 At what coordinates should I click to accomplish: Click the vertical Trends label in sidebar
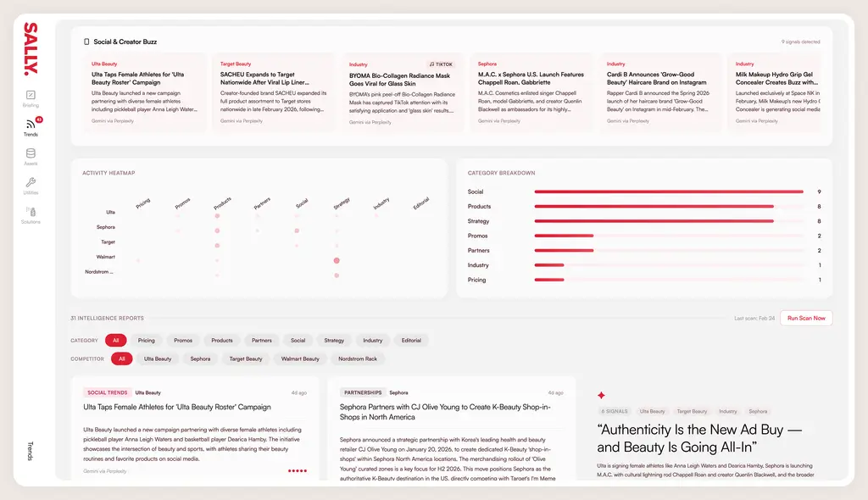point(31,452)
